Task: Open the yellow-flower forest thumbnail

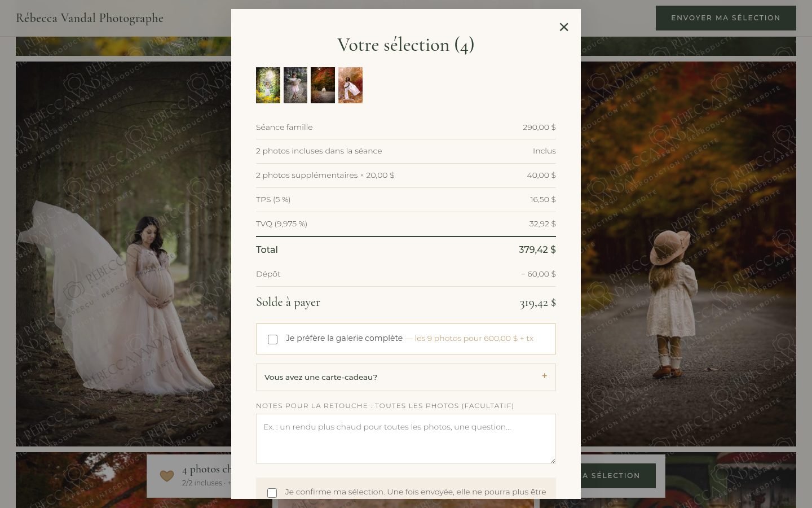Action: coord(268,85)
